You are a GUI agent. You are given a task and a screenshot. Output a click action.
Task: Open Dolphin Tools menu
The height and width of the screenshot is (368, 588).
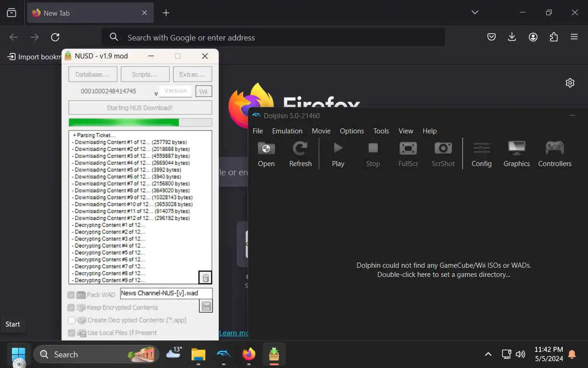(x=381, y=131)
